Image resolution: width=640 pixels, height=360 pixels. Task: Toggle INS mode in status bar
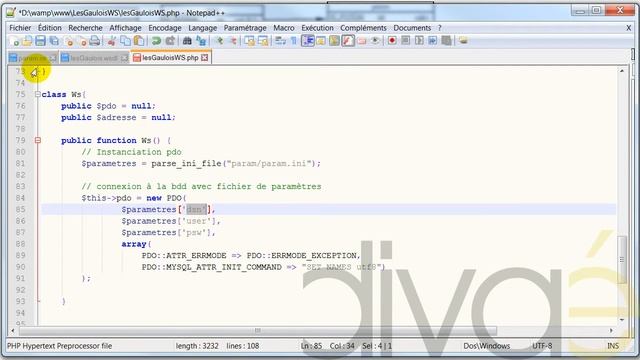[x=613, y=346]
